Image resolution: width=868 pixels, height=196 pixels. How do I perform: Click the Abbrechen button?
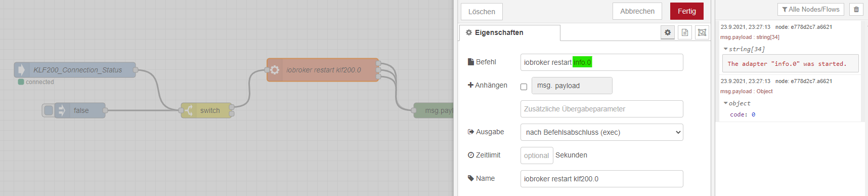coord(637,11)
